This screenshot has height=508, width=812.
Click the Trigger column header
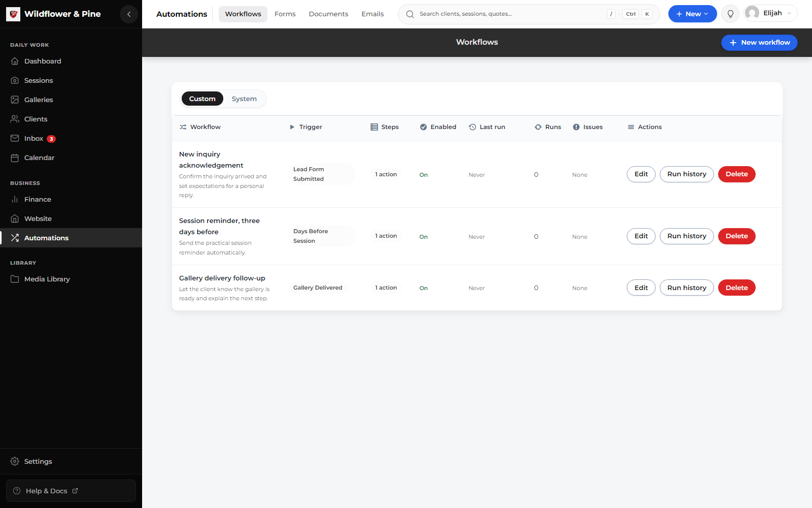pyautogui.click(x=306, y=127)
